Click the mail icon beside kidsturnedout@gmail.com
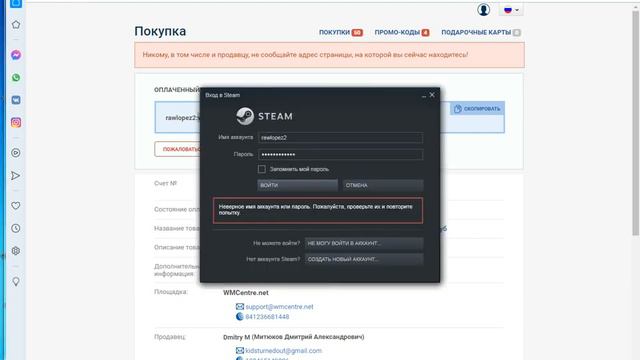The width and height of the screenshot is (640, 360). 240,351
